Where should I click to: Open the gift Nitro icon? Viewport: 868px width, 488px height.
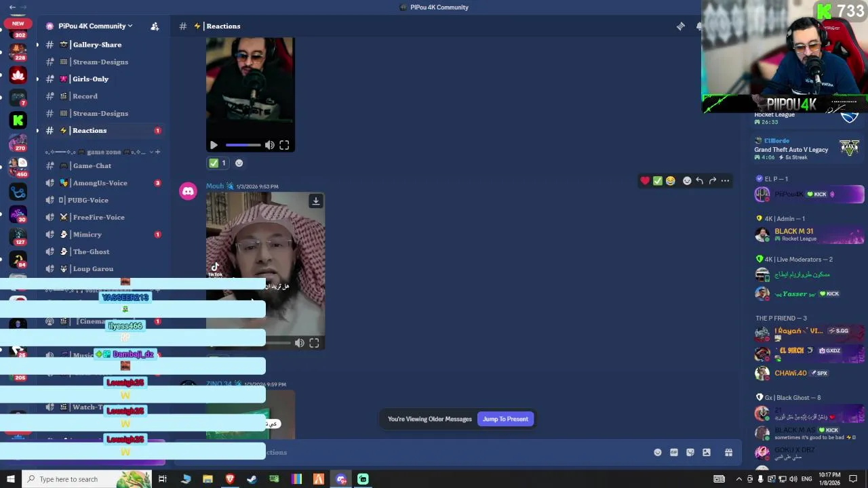[728, 452]
